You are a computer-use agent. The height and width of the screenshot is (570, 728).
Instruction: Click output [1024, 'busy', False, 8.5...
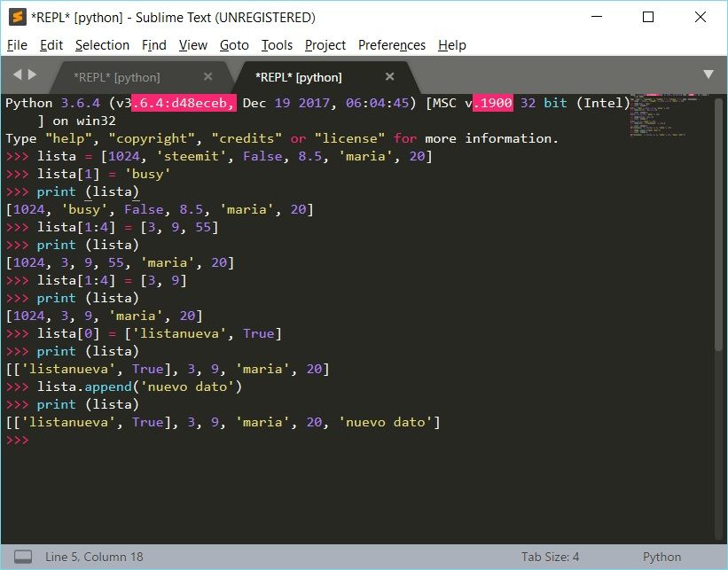[x=160, y=209]
